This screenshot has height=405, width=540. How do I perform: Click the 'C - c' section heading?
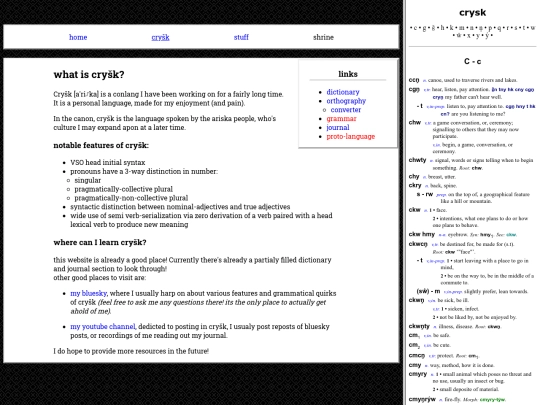point(472,62)
